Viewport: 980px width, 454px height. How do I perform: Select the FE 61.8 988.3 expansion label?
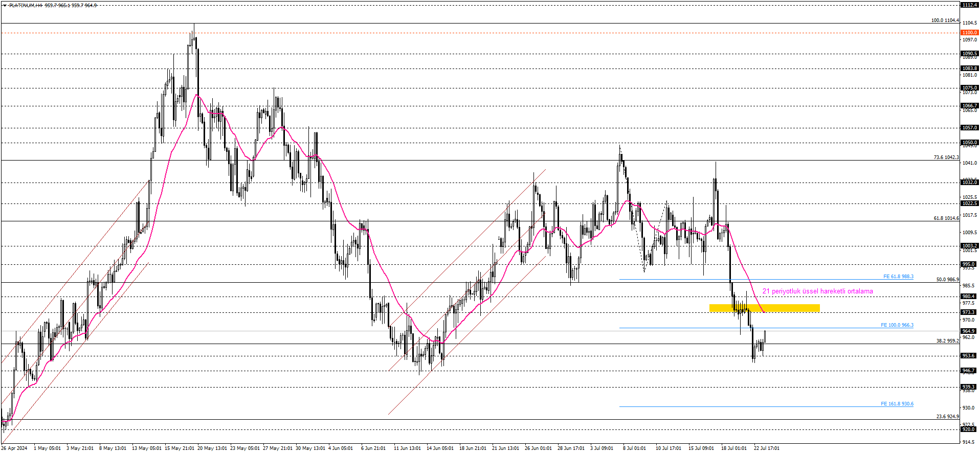(x=898, y=277)
